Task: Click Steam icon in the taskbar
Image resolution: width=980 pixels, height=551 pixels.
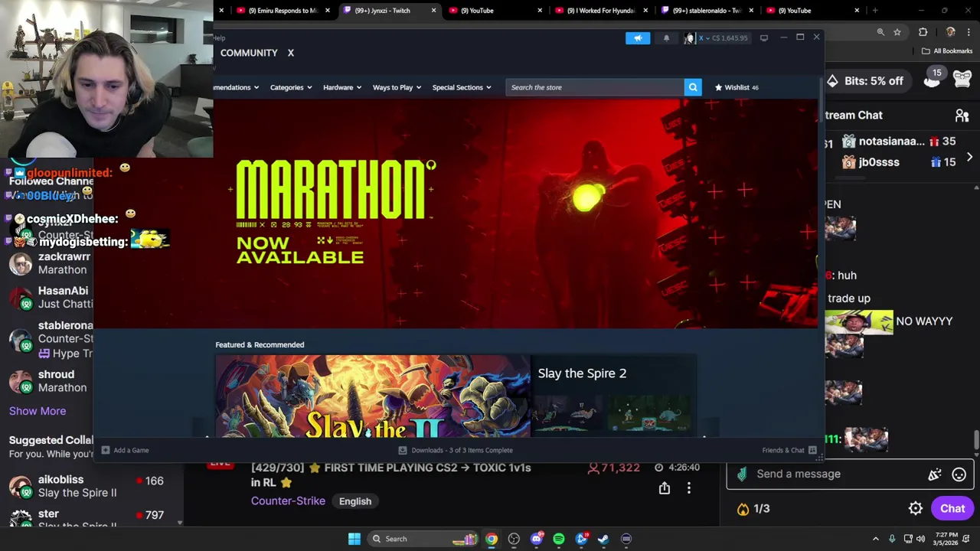Action: [x=603, y=539]
